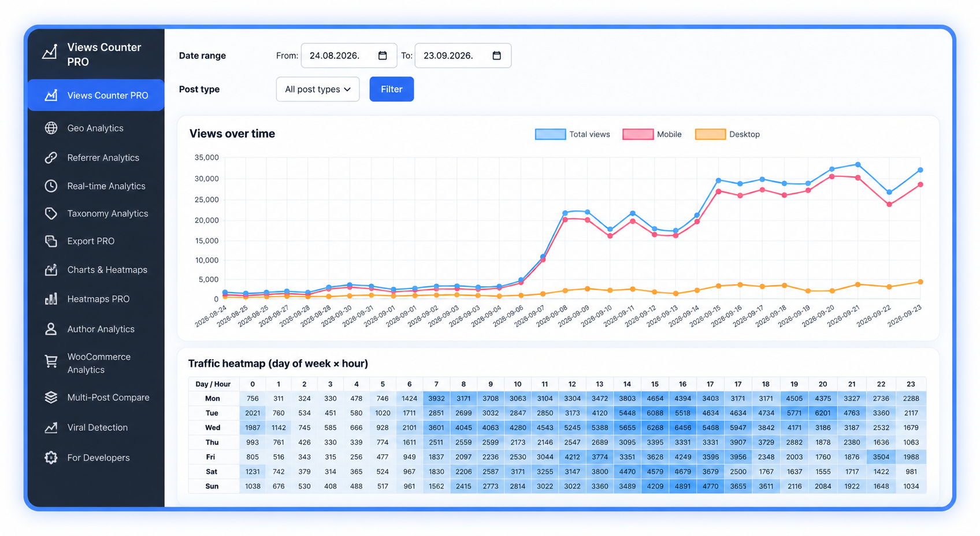Image resolution: width=980 pixels, height=536 pixels.
Task: Click the Mon row label in heatmap
Action: tap(213, 398)
